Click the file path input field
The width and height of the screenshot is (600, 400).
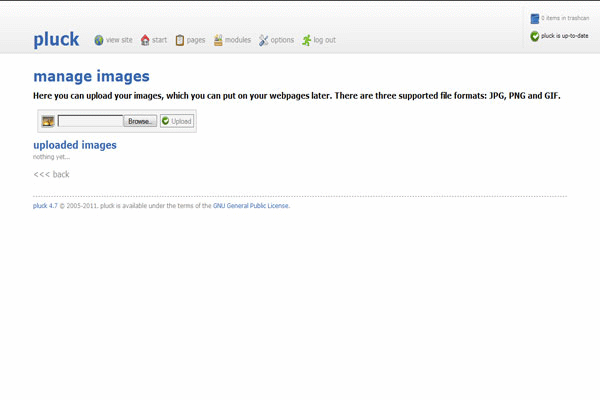pos(90,121)
